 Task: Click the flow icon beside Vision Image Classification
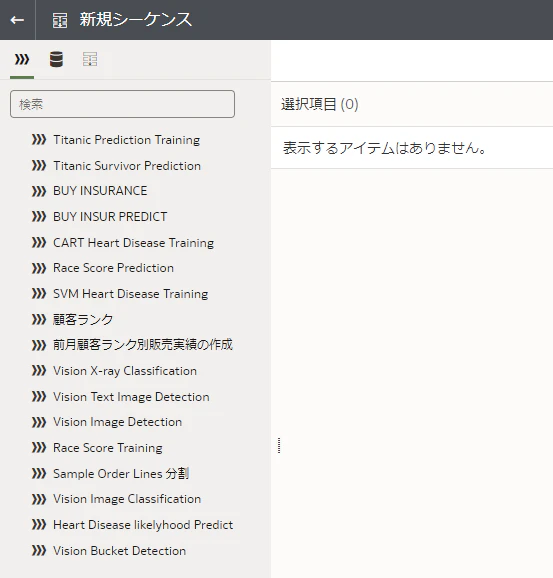click(x=39, y=499)
